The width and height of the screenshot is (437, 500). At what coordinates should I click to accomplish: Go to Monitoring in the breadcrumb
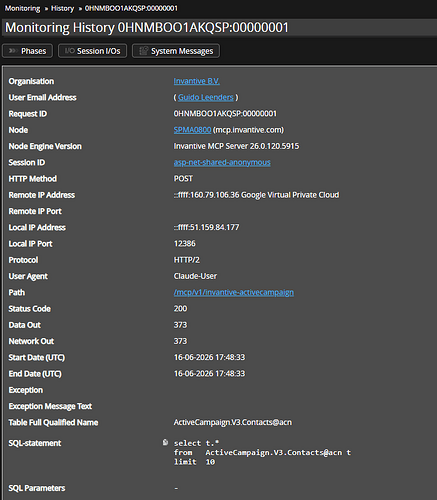coord(22,8)
